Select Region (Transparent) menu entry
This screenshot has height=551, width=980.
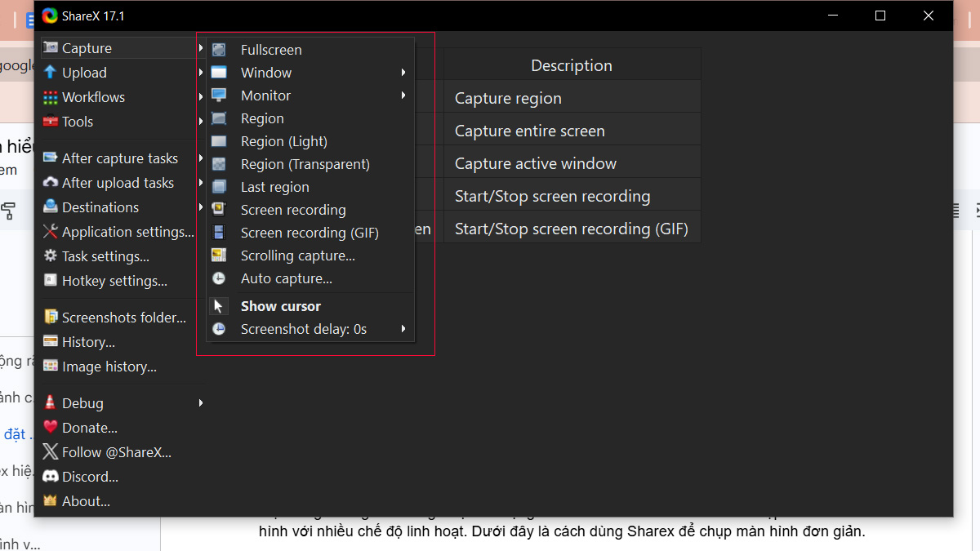pos(310,164)
